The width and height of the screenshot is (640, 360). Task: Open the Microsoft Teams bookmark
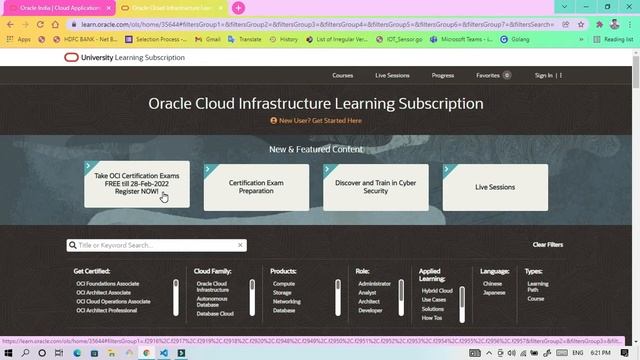pos(461,40)
